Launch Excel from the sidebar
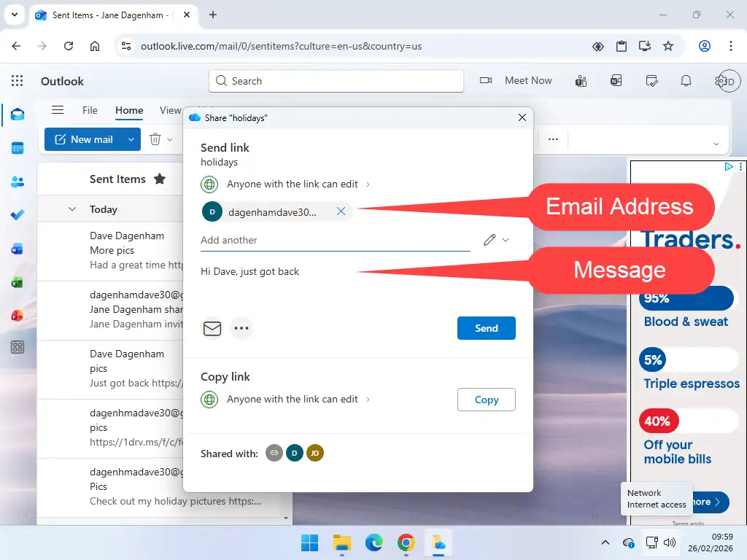This screenshot has height=560, width=747. pos(18,281)
